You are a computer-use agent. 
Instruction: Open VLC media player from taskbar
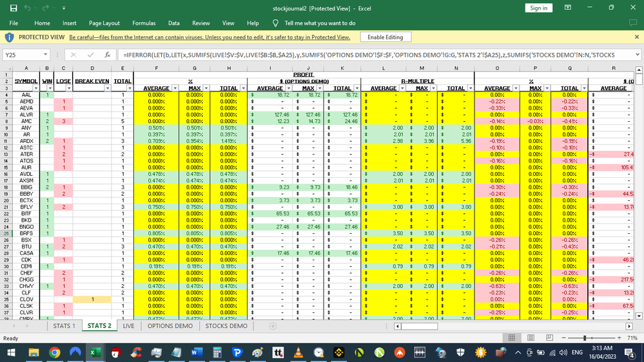click(x=297, y=352)
